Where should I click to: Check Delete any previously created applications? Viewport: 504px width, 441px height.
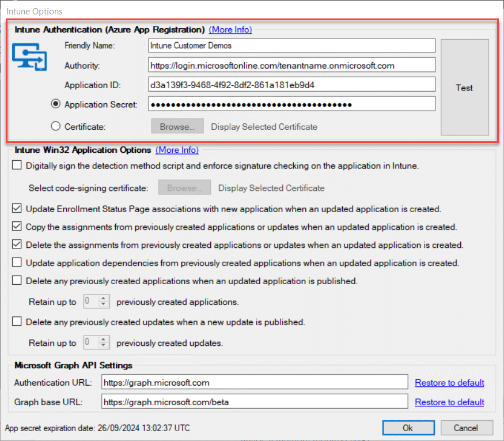17,281
